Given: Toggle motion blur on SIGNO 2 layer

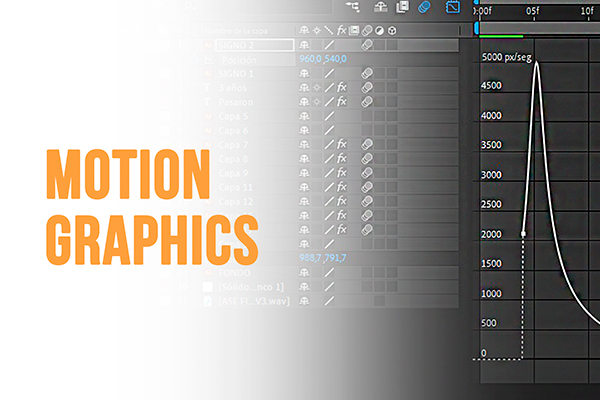Looking at the screenshot, I should (367, 45).
